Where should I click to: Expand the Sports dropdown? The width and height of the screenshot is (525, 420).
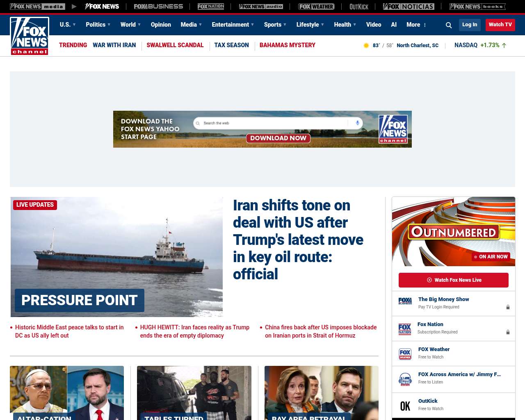(x=275, y=25)
